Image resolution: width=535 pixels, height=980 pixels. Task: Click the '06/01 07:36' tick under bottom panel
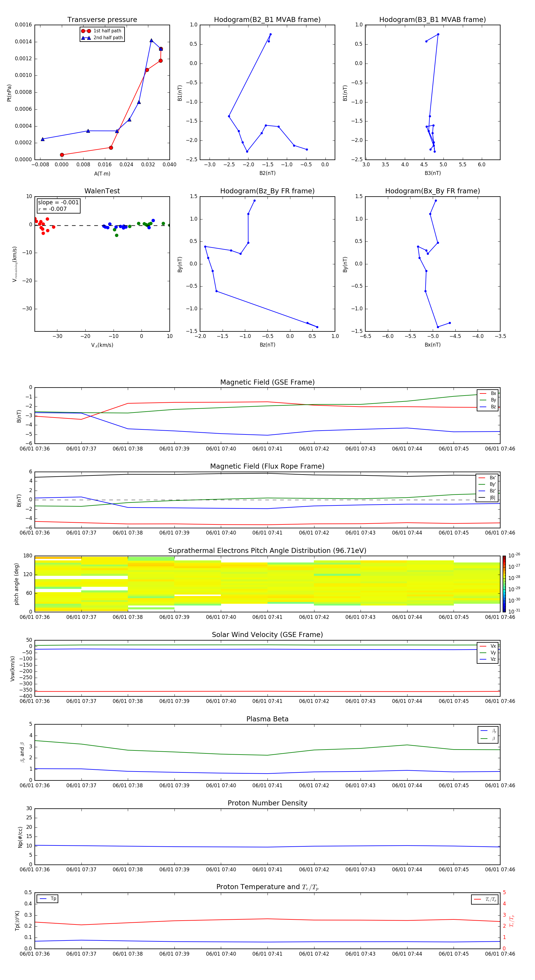coord(35,954)
